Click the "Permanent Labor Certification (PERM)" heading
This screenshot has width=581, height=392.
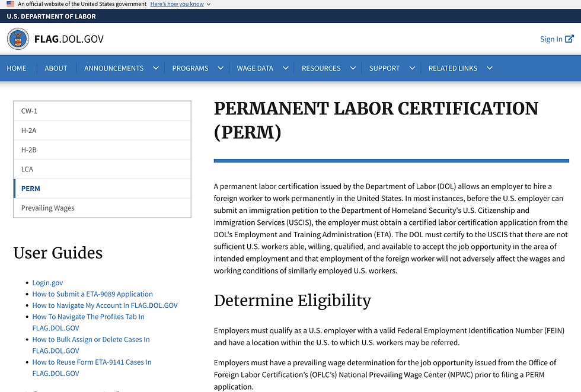tap(376, 120)
